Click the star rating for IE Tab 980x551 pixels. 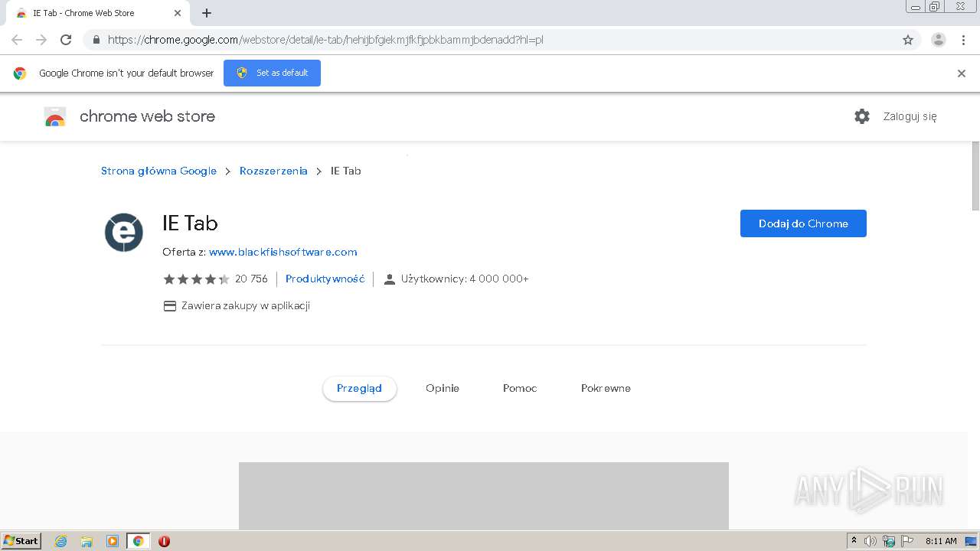click(196, 279)
